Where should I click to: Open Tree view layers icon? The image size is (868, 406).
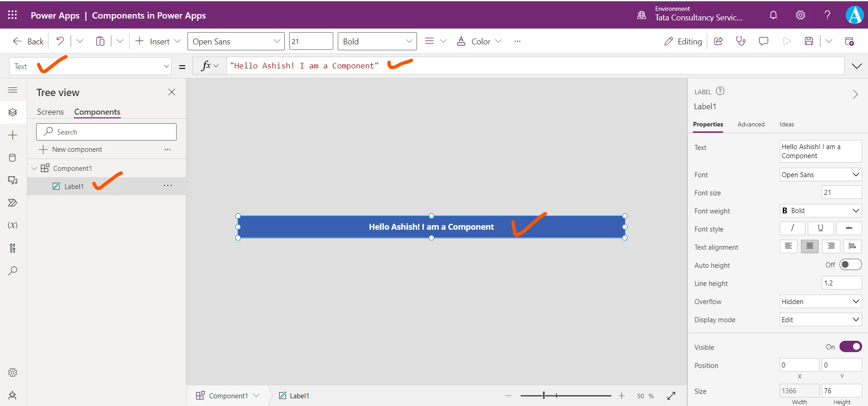(x=13, y=112)
